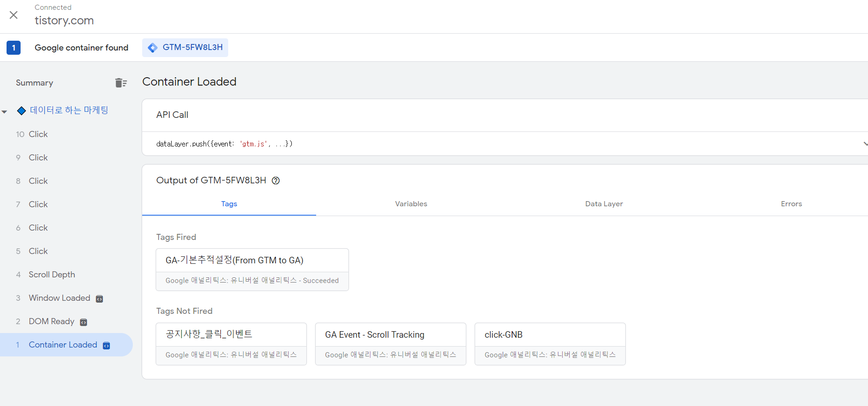Select event 10 Click
The height and width of the screenshot is (406, 868).
(66, 134)
